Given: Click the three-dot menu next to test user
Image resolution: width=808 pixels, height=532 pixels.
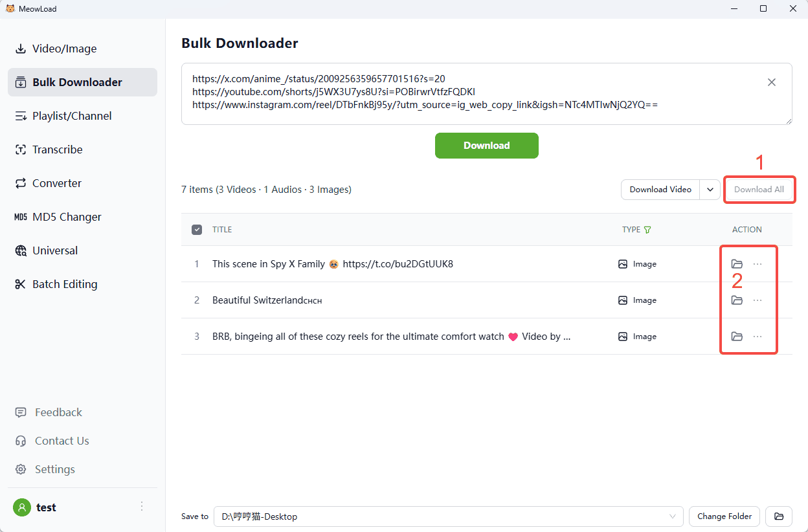Looking at the screenshot, I should (142, 507).
